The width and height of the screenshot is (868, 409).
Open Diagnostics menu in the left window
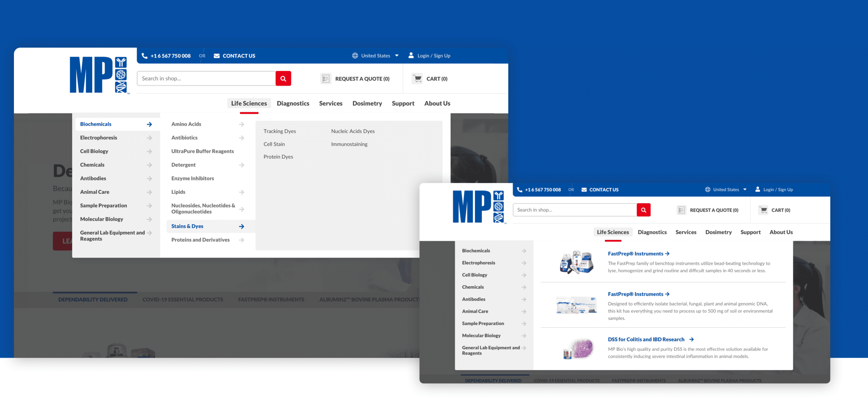pos(293,103)
